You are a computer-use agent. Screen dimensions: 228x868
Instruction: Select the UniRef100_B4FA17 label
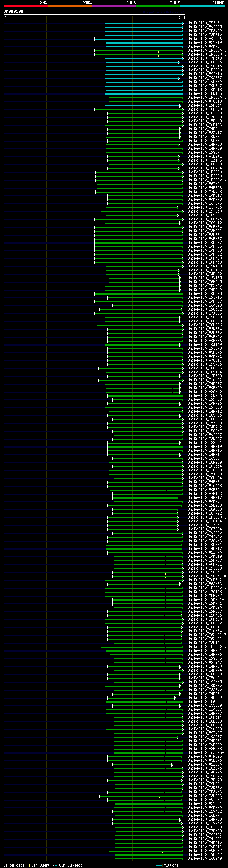click(204, 549)
